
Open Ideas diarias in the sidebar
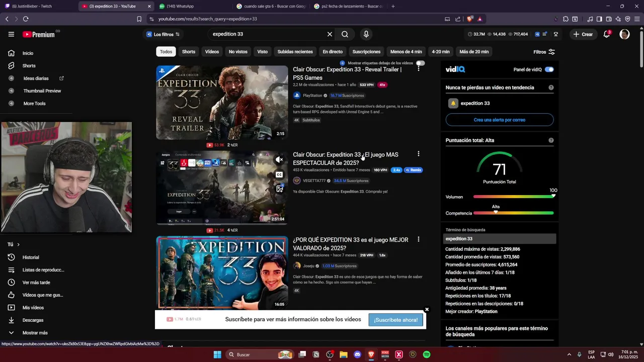(x=36, y=78)
